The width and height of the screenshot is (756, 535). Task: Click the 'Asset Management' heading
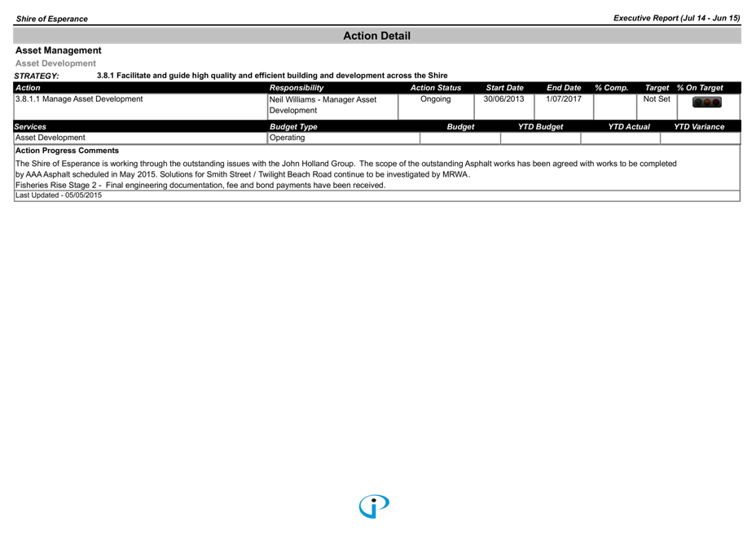coord(59,50)
